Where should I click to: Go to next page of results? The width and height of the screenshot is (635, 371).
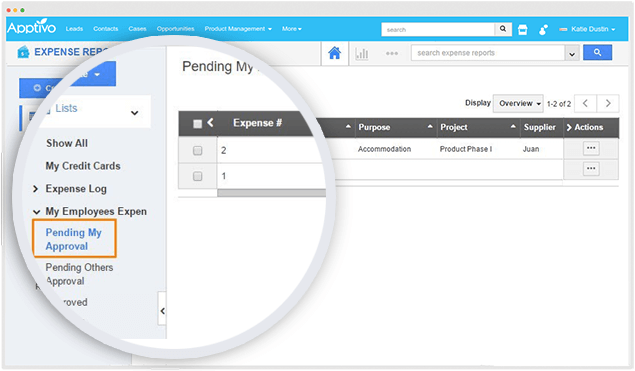pyautogui.click(x=608, y=103)
